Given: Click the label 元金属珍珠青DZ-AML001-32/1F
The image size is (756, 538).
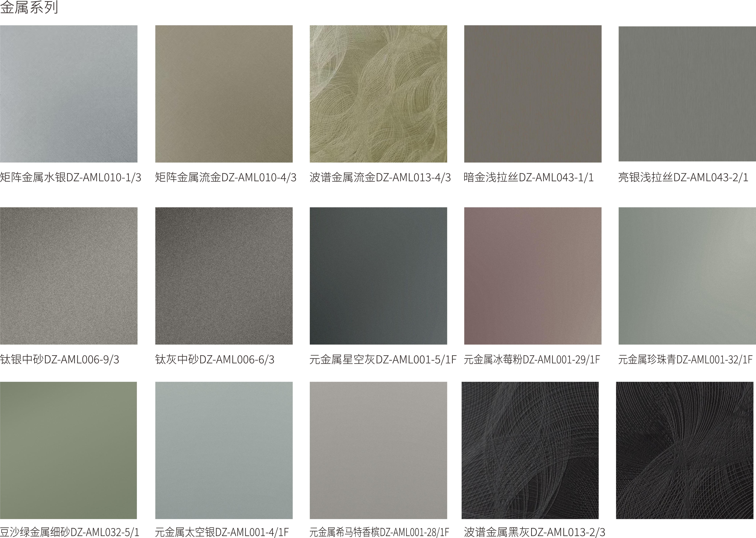Looking at the screenshot, I should click(x=685, y=359).
